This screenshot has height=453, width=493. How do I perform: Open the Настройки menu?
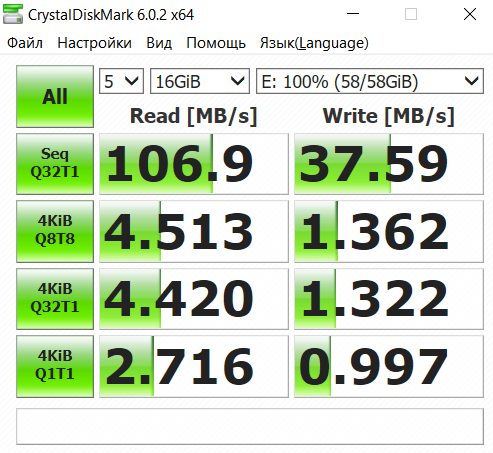94,43
